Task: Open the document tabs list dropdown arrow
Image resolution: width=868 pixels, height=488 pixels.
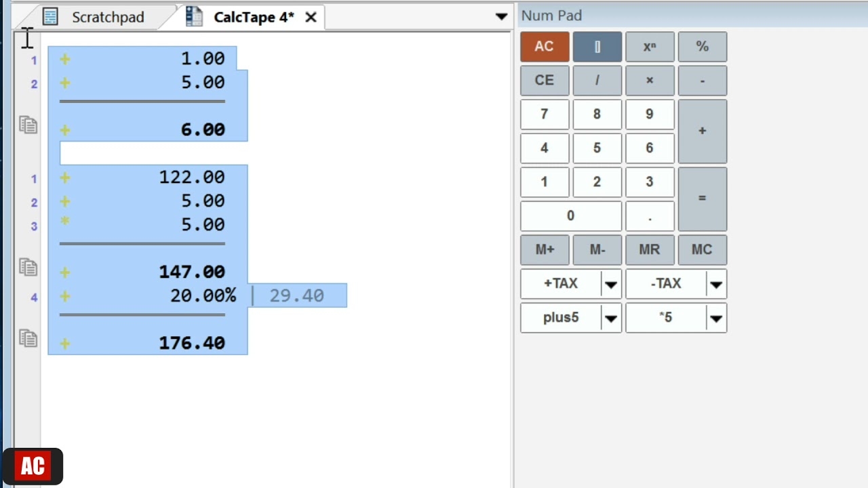Action: (501, 17)
